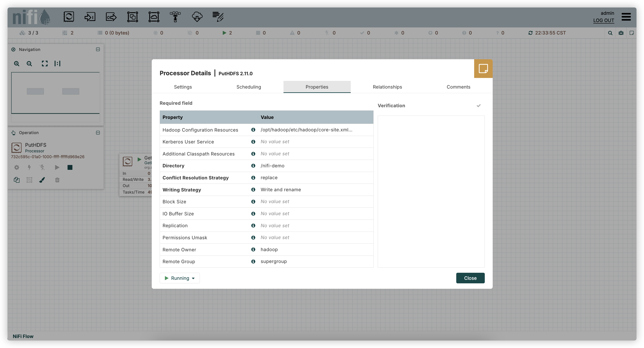Collapse the Navigation panel
Screen dimensions: 644x348
98,49
